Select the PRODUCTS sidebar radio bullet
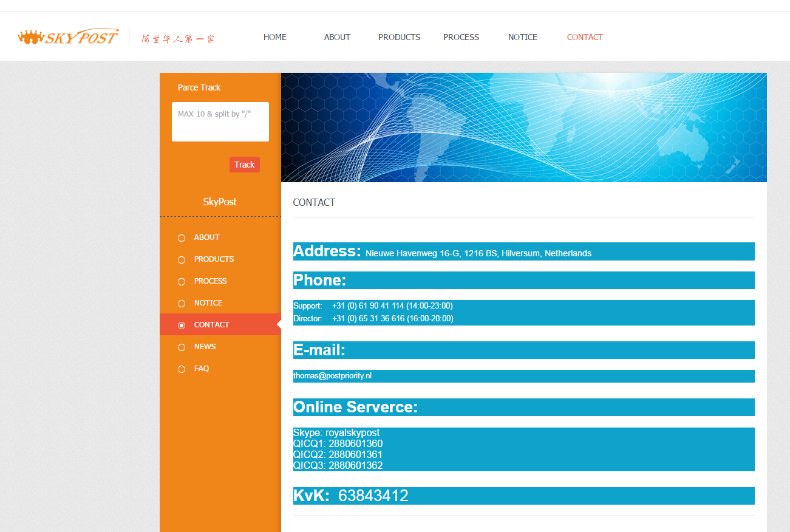The image size is (790, 532). [x=182, y=260]
